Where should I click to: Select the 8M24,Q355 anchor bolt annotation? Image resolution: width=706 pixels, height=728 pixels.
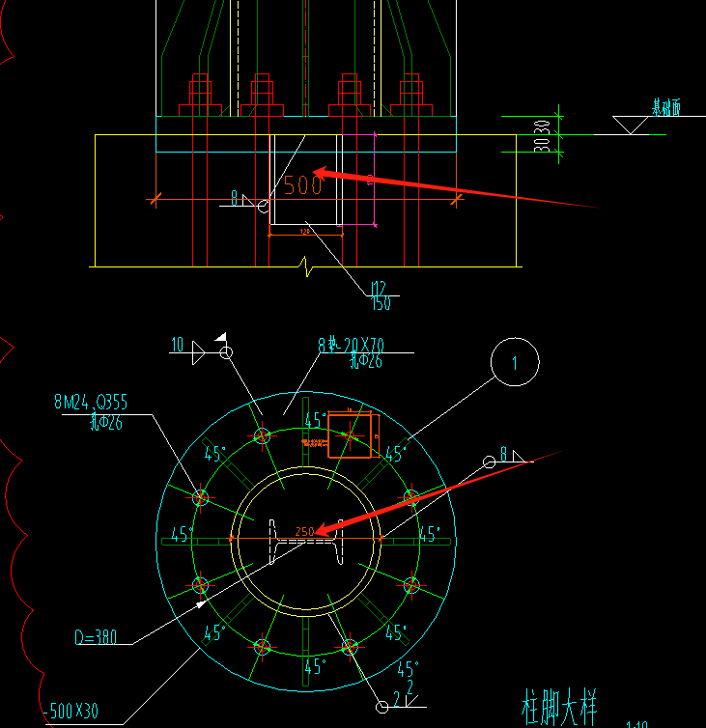point(91,402)
